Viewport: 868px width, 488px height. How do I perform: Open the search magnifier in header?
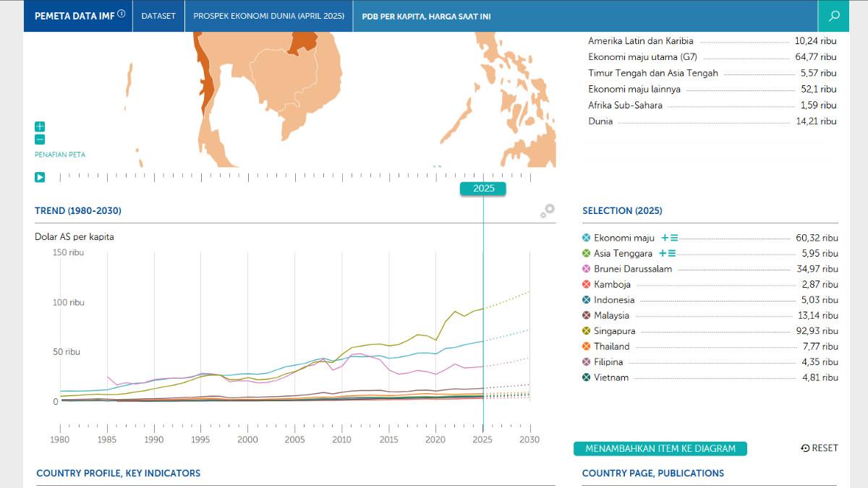[x=834, y=16]
